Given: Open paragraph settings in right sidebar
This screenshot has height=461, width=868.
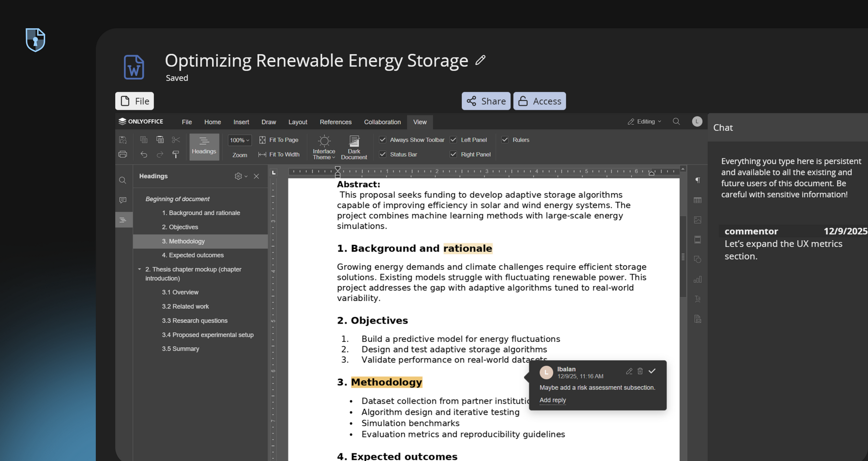Looking at the screenshot, I should click(x=698, y=181).
